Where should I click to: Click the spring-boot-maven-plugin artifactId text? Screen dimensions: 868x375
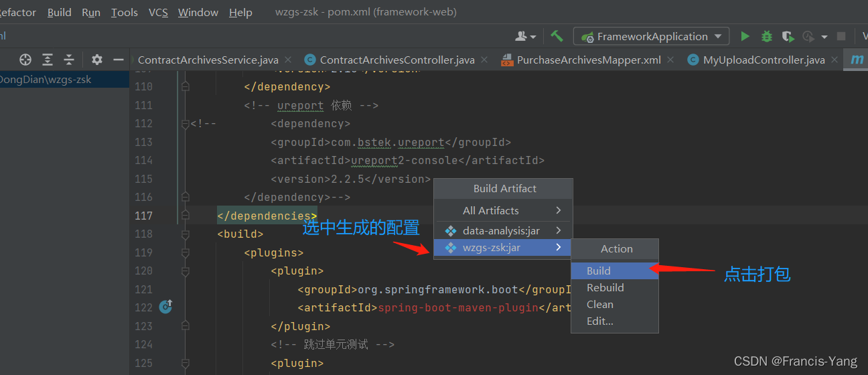tap(458, 308)
